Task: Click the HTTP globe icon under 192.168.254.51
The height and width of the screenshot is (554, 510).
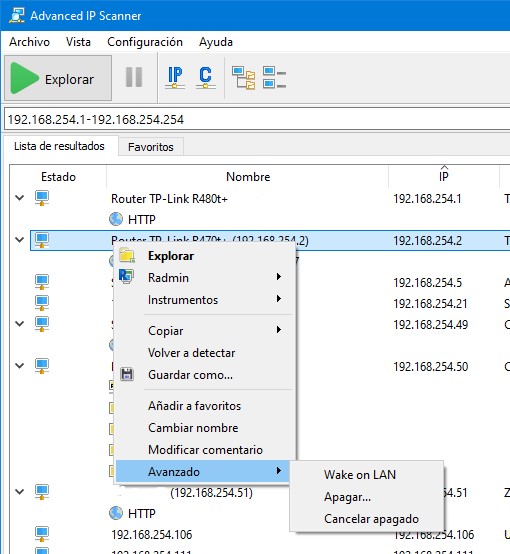Action: pyautogui.click(x=116, y=513)
